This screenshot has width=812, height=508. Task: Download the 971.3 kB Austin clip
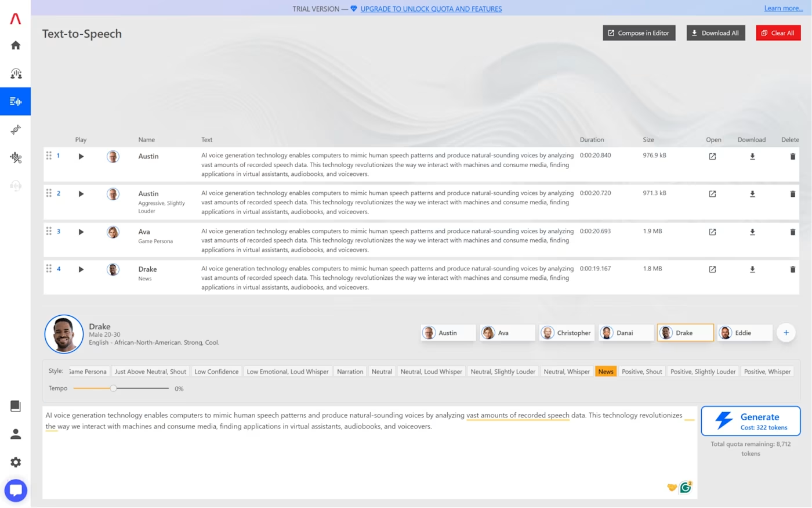tap(752, 194)
